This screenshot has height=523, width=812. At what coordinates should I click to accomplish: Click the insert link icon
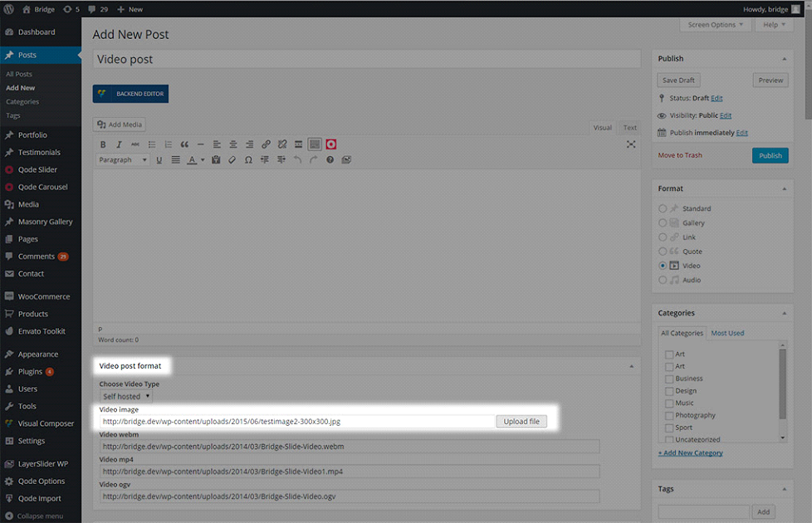pyautogui.click(x=266, y=144)
